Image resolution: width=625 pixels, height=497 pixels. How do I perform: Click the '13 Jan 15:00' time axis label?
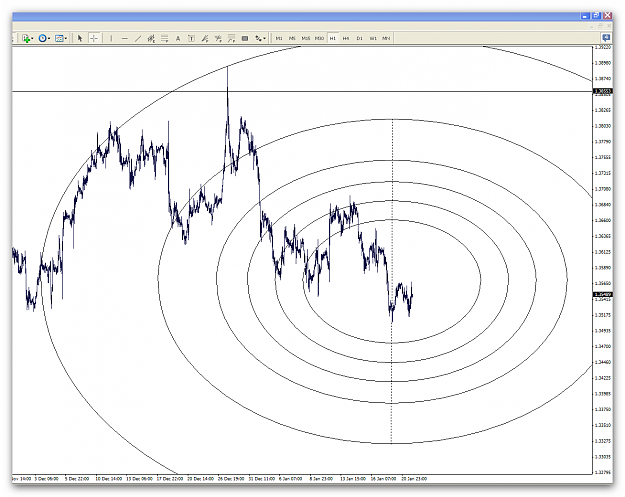(x=353, y=479)
